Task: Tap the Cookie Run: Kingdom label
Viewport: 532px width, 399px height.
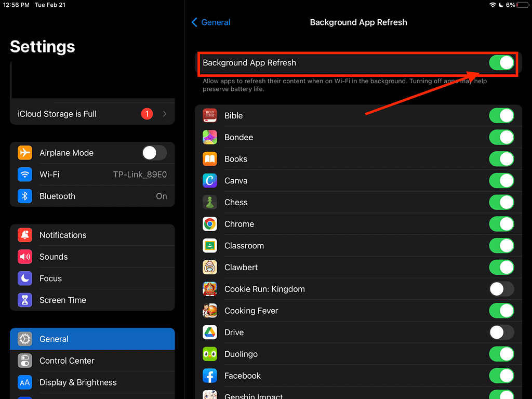Action: (264, 289)
